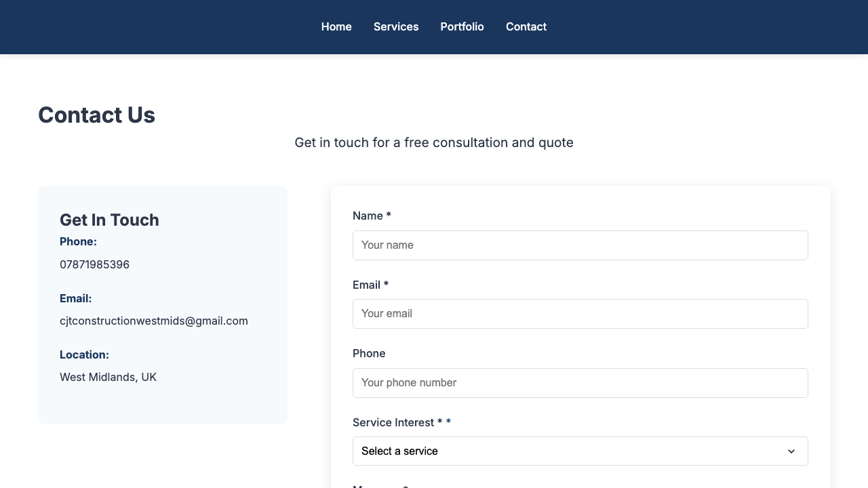Focus the Your name input field

tap(580, 245)
